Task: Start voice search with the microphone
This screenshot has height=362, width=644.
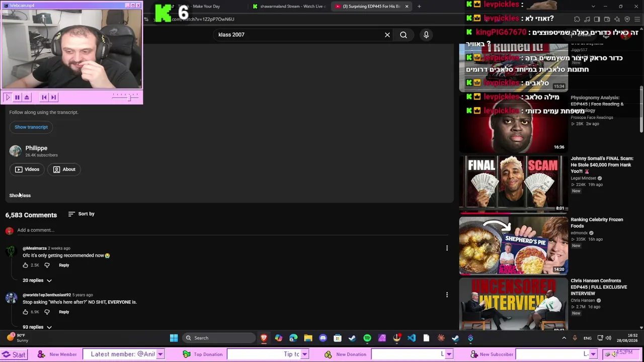Action: (426, 35)
